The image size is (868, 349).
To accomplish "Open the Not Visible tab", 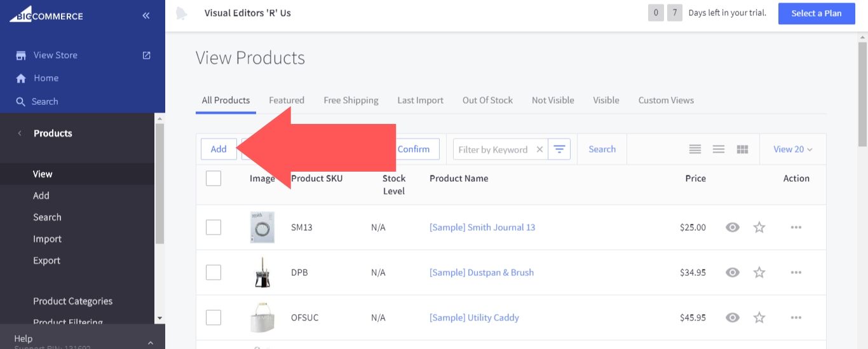I will (553, 100).
